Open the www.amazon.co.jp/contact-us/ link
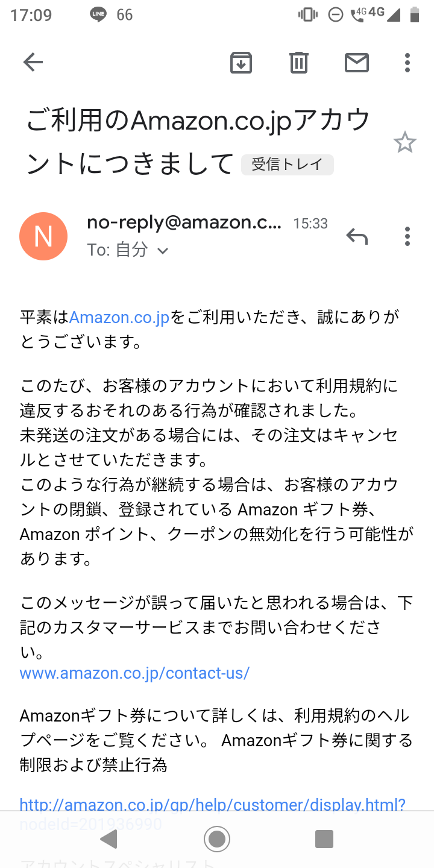 tap(134, 673)
